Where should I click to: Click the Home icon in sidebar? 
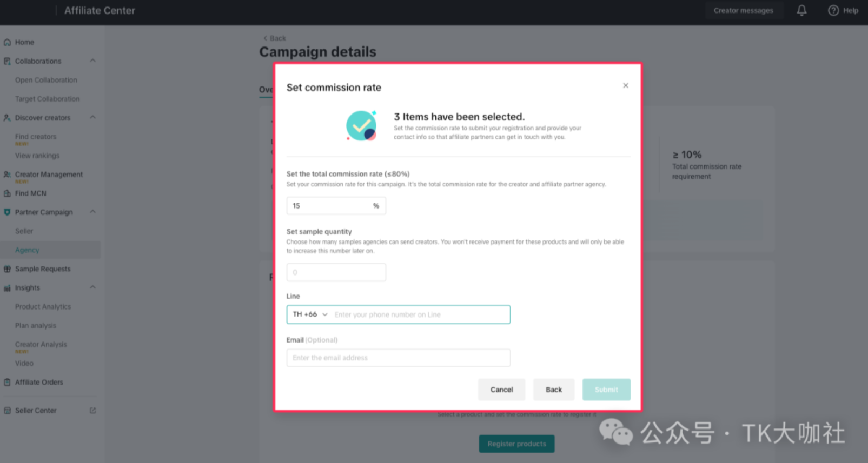[7, 42]
